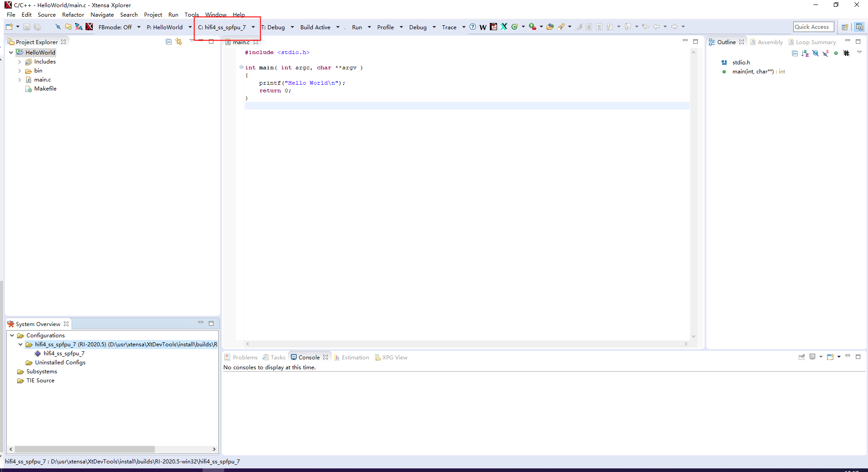The height and width of the screenshot is (472, 868).
Task: Open the Refactor menu
Action: click(73, 15)
